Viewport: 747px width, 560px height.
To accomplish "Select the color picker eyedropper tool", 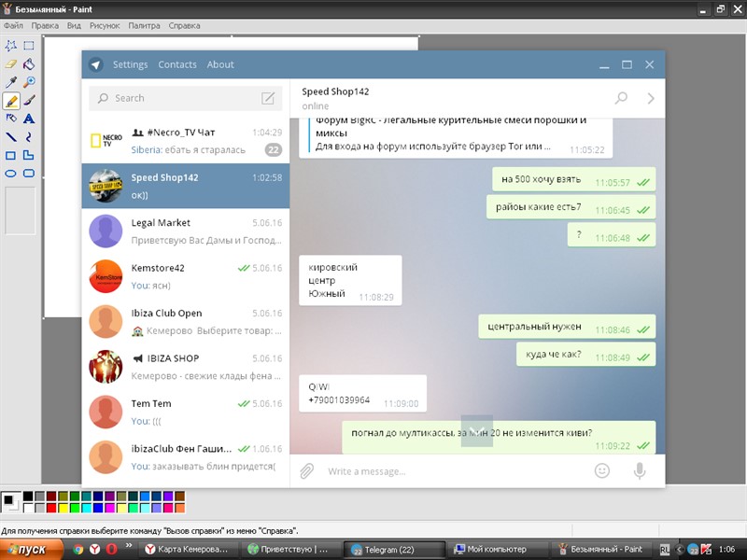I will pyautogui.click(x=11, y=82).
